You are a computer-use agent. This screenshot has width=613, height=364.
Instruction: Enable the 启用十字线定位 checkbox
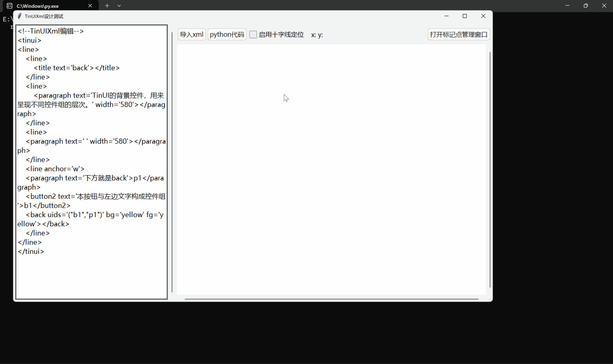pos(253,35)
